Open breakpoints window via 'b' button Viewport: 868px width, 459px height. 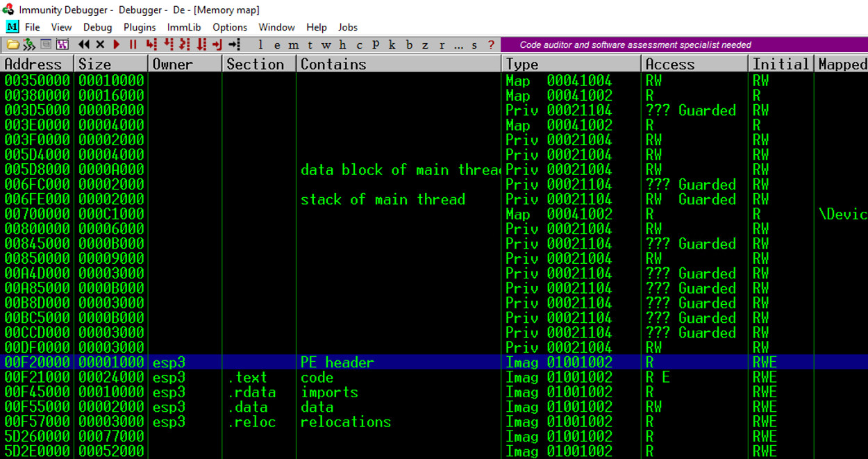click(409, 45)
